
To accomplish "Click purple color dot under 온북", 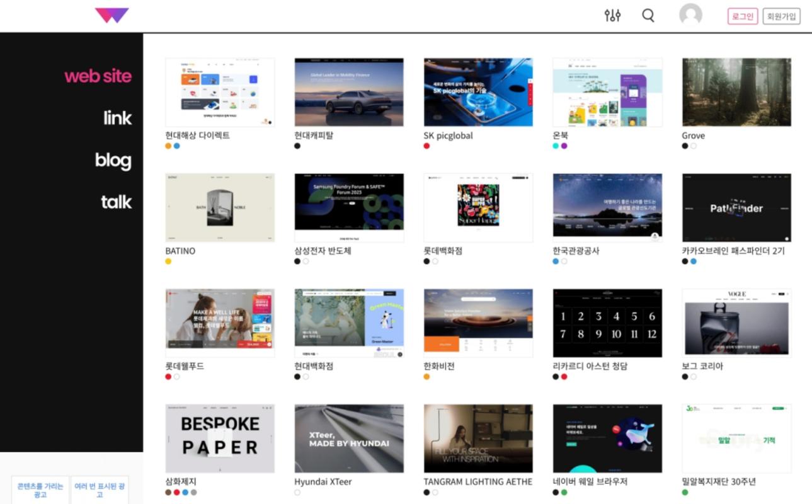I will pos(564,146).
